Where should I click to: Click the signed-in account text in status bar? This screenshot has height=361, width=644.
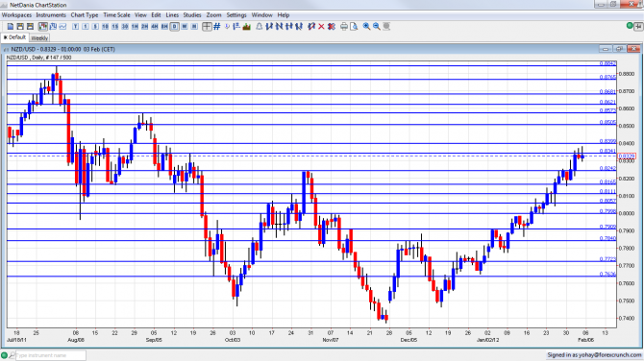coord(594,355)
